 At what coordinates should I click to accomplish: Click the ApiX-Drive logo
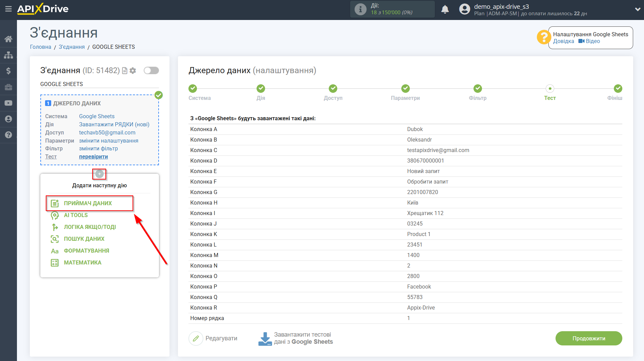coord(43,9)
